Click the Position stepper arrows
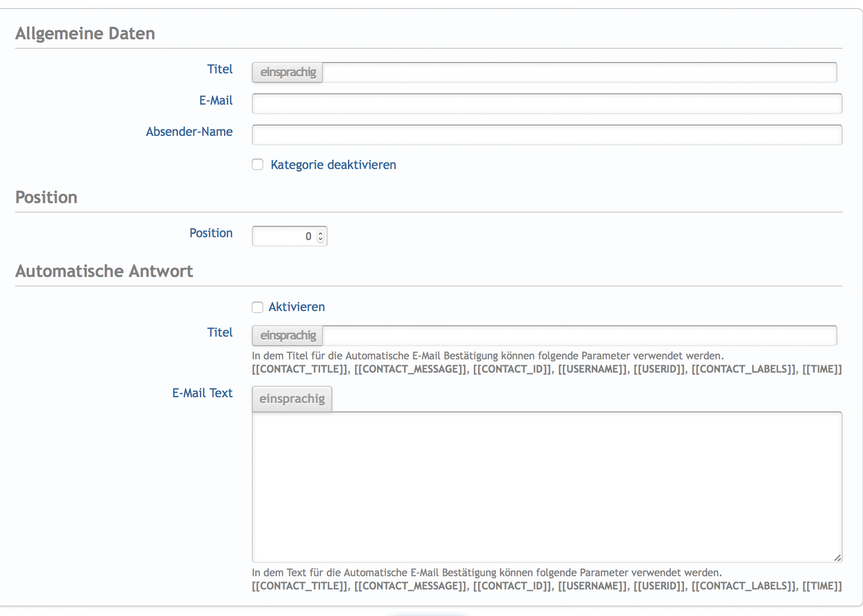 (320, 236)
